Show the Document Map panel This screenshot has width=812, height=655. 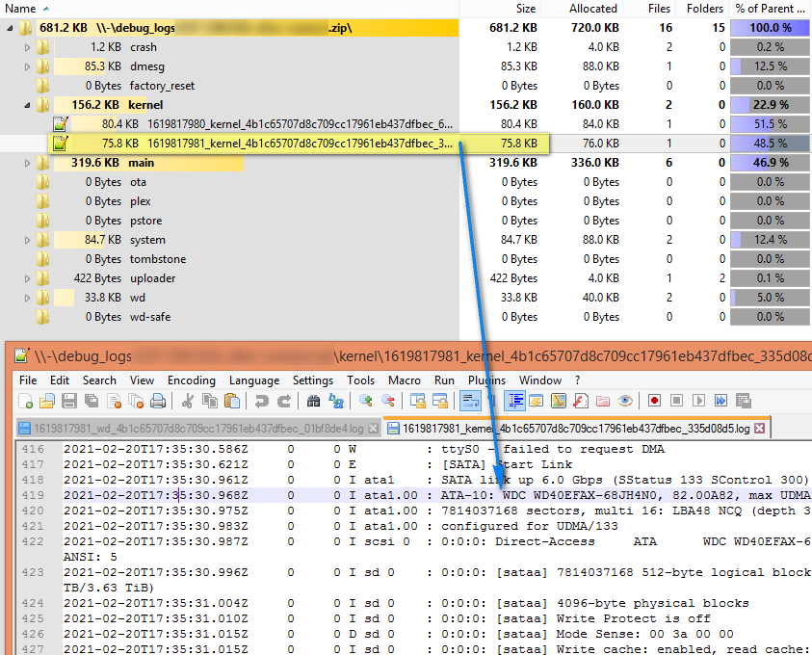pyautogui.click(x=559, y=401)
